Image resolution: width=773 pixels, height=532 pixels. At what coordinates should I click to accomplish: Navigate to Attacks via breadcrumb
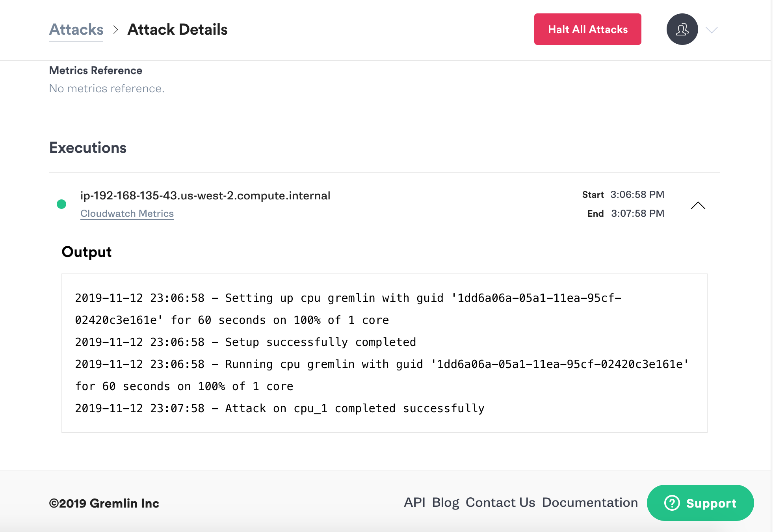[x=76, y=29]
